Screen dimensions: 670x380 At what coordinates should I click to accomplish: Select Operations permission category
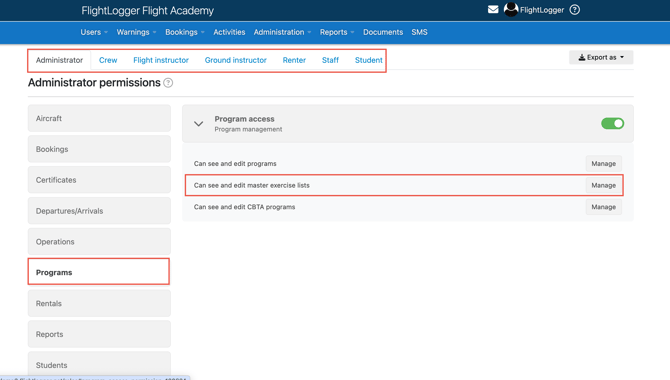(99, 242)
